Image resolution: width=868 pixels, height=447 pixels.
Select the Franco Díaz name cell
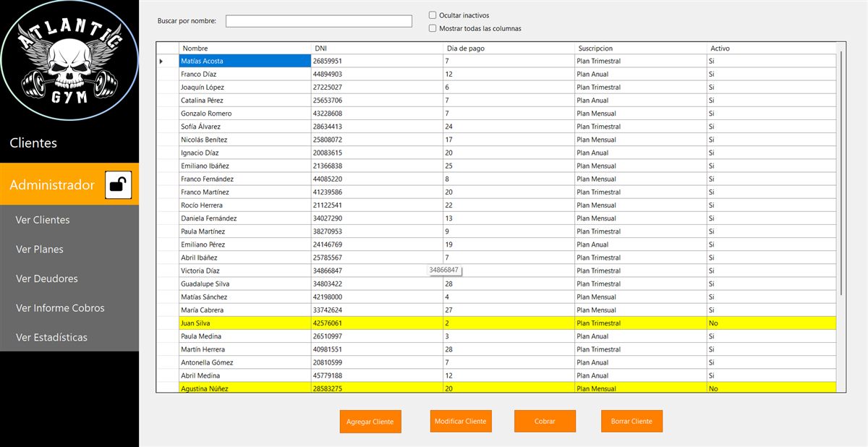(x=244, y=74)
